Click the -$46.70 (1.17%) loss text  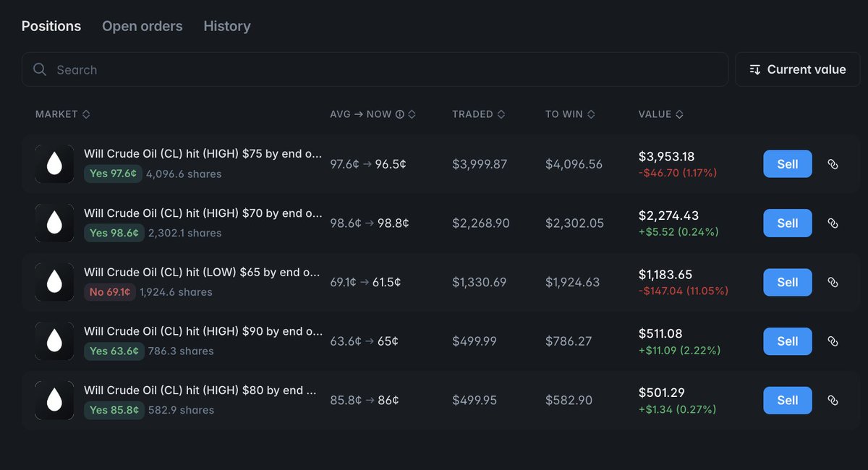678,174
